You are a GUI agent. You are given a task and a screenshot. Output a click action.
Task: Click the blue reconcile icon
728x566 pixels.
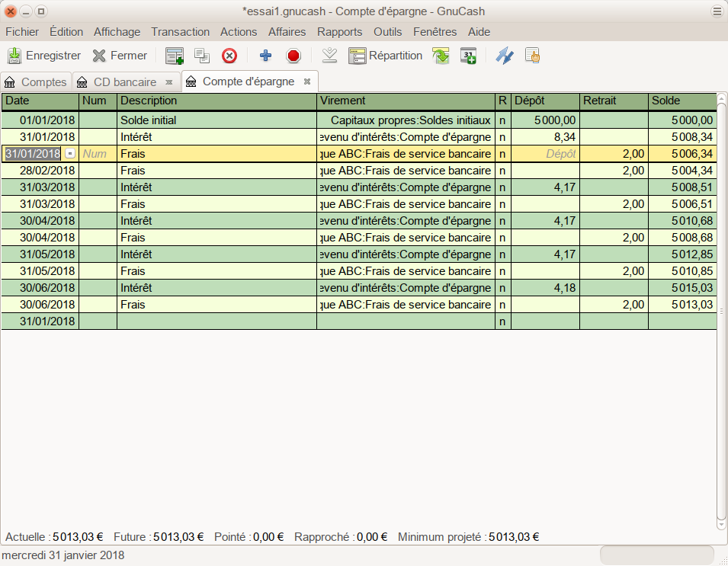tap(504, 56)
